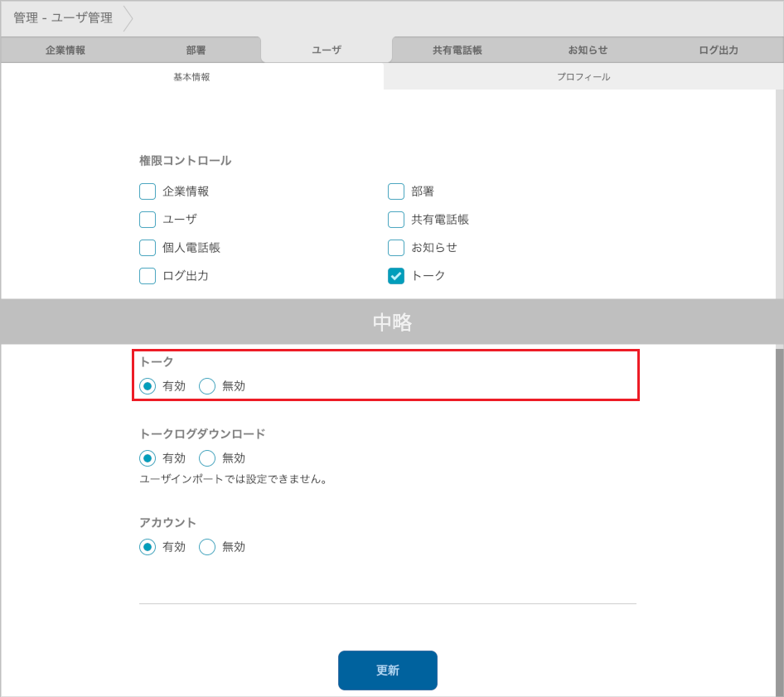
Task: Click the vertical scrollbar on the right
Action: [779, 497]
